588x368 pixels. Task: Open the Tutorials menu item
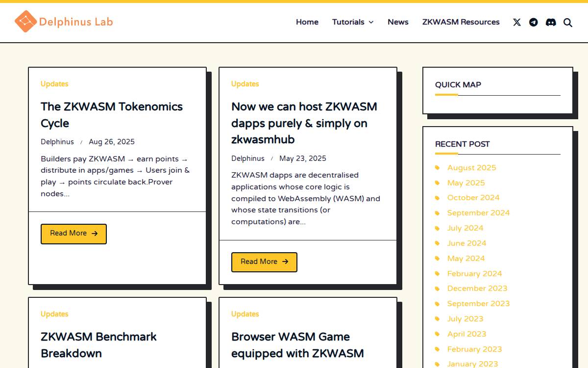pos(348,22)
